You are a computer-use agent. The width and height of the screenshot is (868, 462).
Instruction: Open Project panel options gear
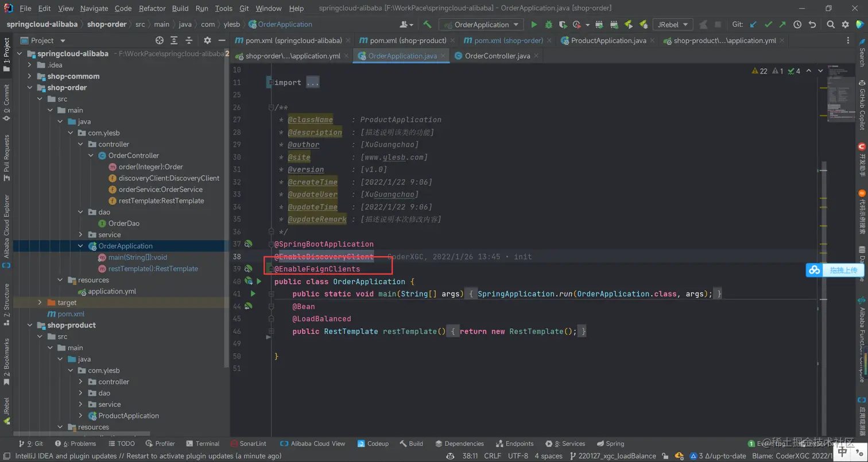click(207, 40)
